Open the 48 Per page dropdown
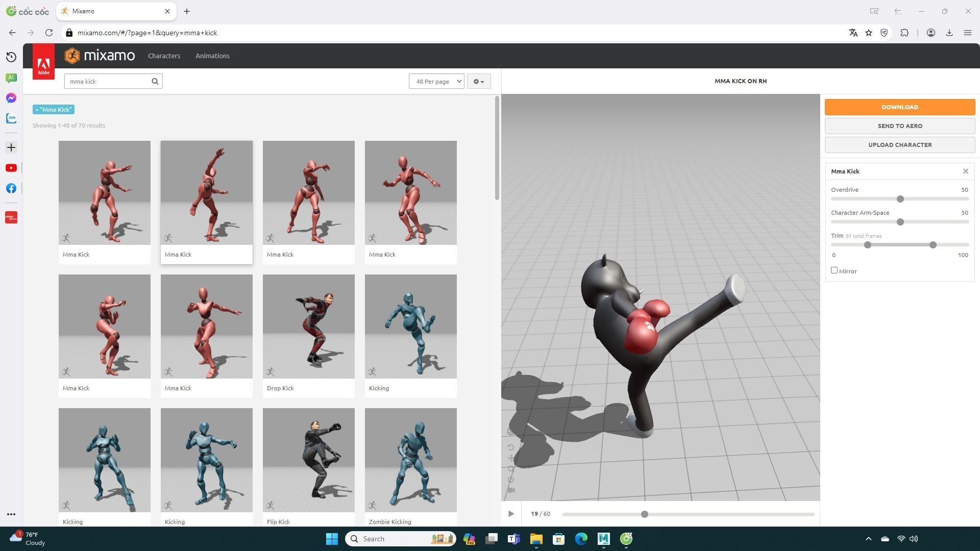Screen dimensions: 980x551 tap(436, 82)
